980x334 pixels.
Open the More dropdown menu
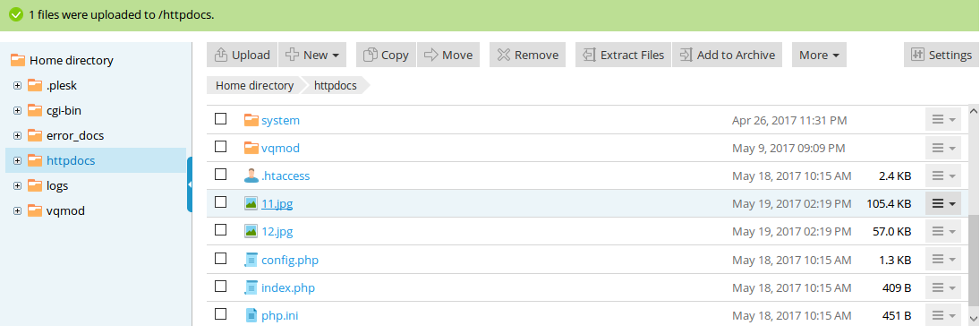pos(820,55)
